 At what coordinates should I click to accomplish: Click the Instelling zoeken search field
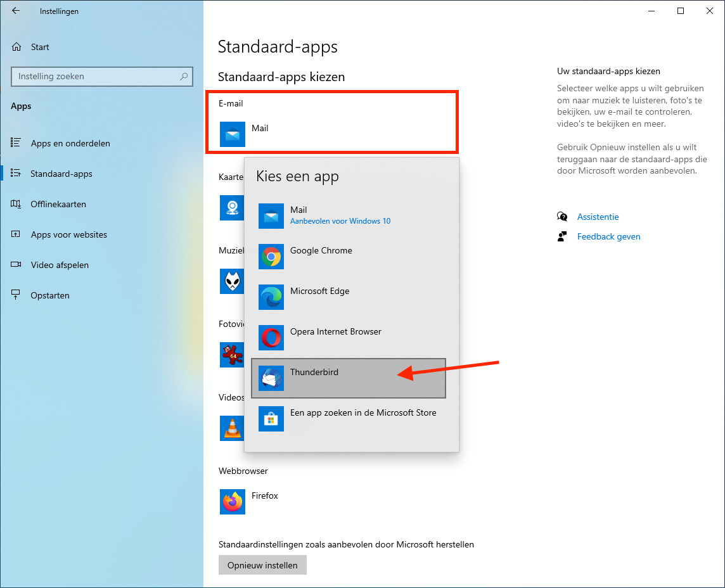tap(95, 77)
